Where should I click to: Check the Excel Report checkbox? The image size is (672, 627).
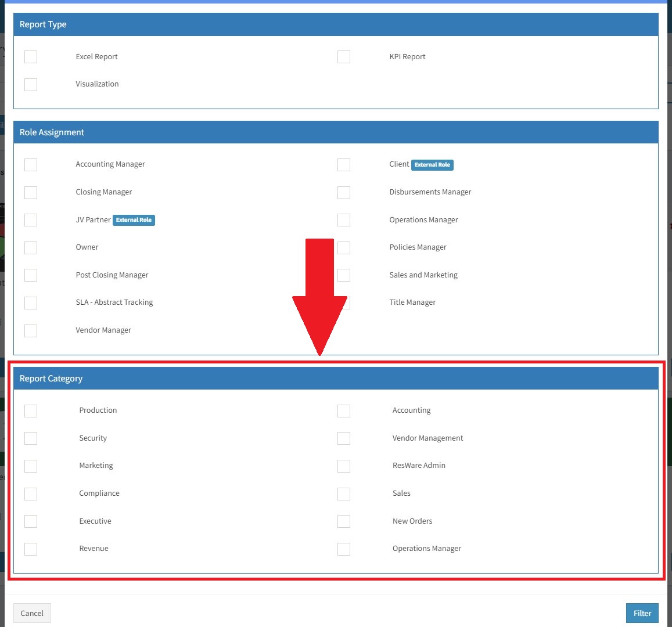pos(31,56)
